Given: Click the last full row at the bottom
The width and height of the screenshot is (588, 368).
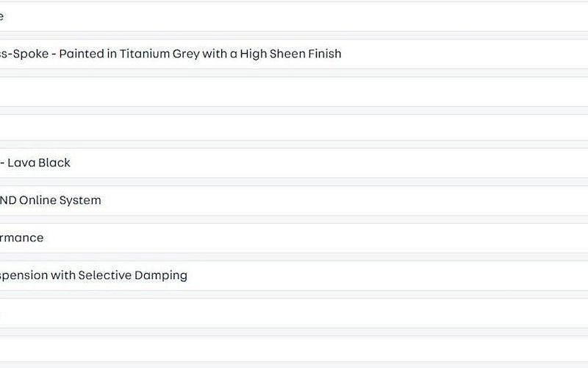Looking at the screenshot, I should pos(294,349).
